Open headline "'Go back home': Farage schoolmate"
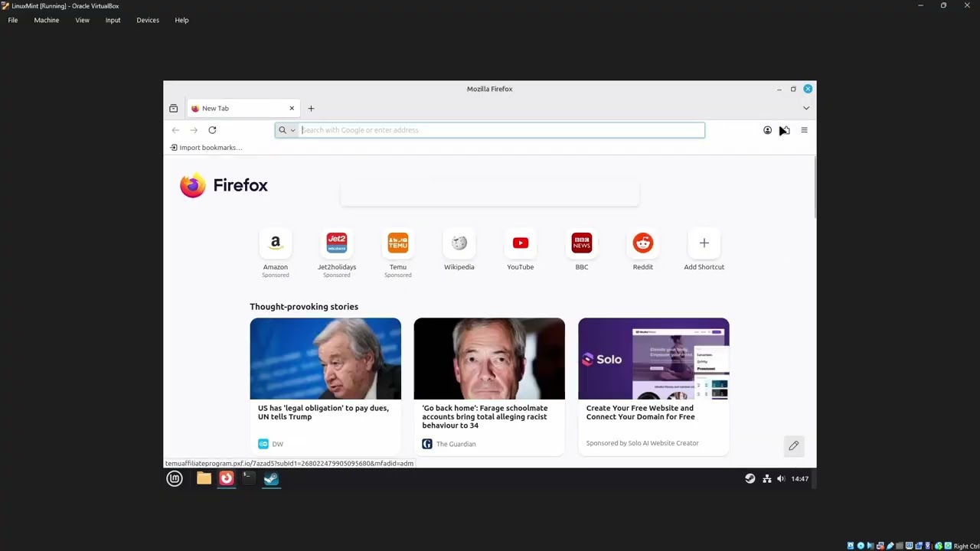 coord(485,416)
